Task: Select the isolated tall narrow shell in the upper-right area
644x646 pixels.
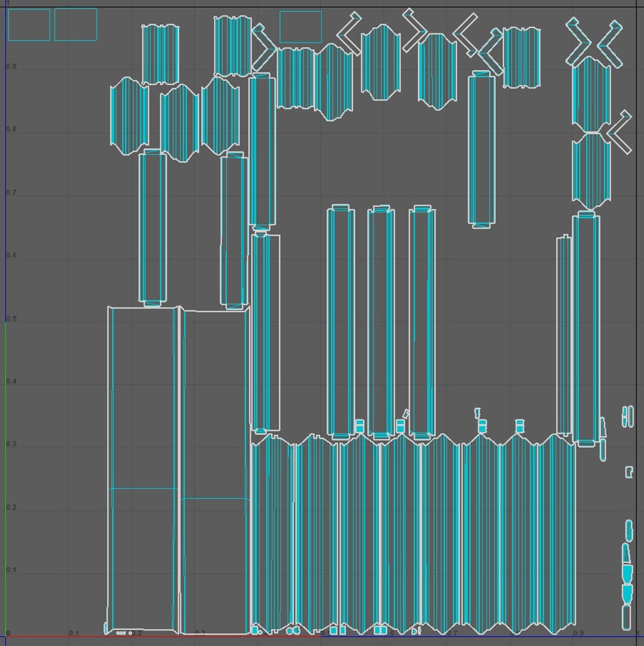Action: [x=482, y=149]
